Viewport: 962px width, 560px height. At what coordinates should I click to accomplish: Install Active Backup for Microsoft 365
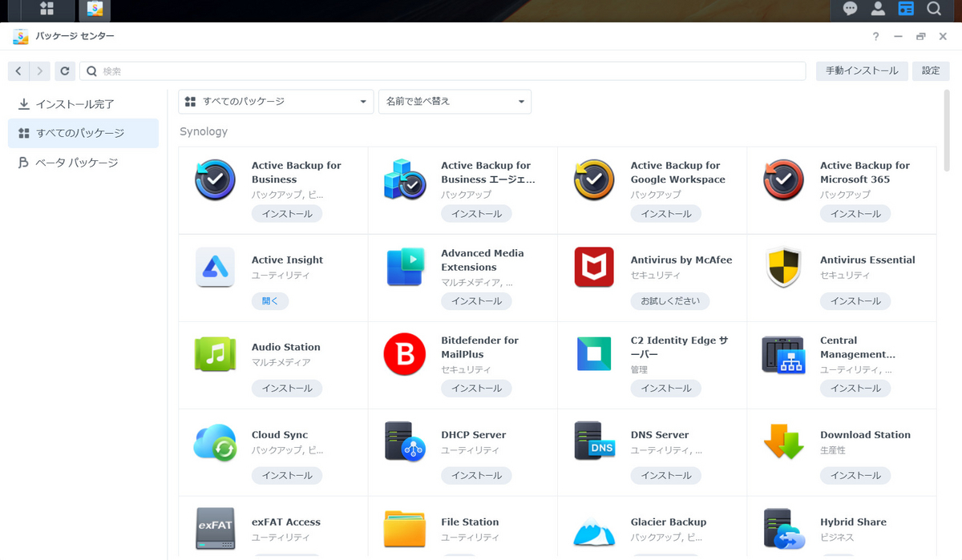tap(855, 214)
